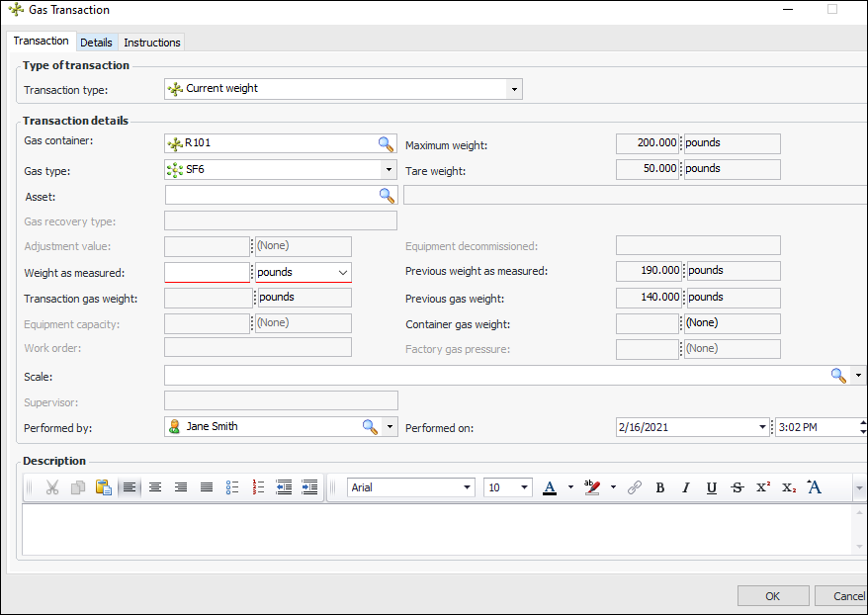Click the Gas container search magnifier
This screenshot has width=868, height=615.
pos(386,143)
